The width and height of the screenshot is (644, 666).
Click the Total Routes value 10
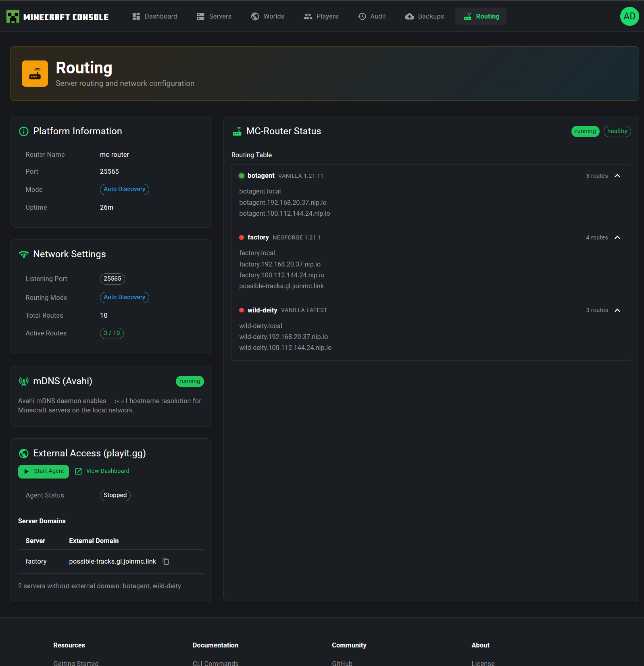pos(104,316)
